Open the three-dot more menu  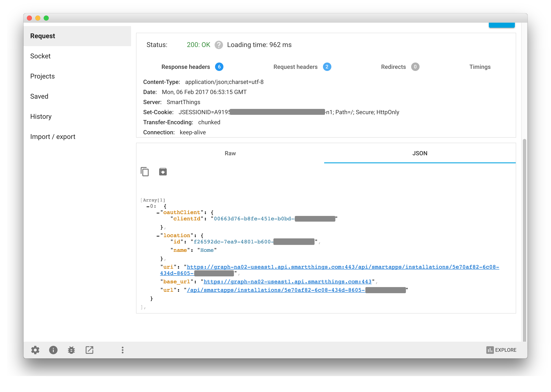122,350
